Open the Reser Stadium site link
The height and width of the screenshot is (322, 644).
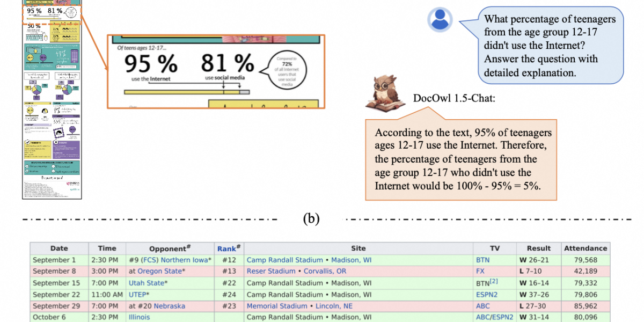click(x=270, y=271)
